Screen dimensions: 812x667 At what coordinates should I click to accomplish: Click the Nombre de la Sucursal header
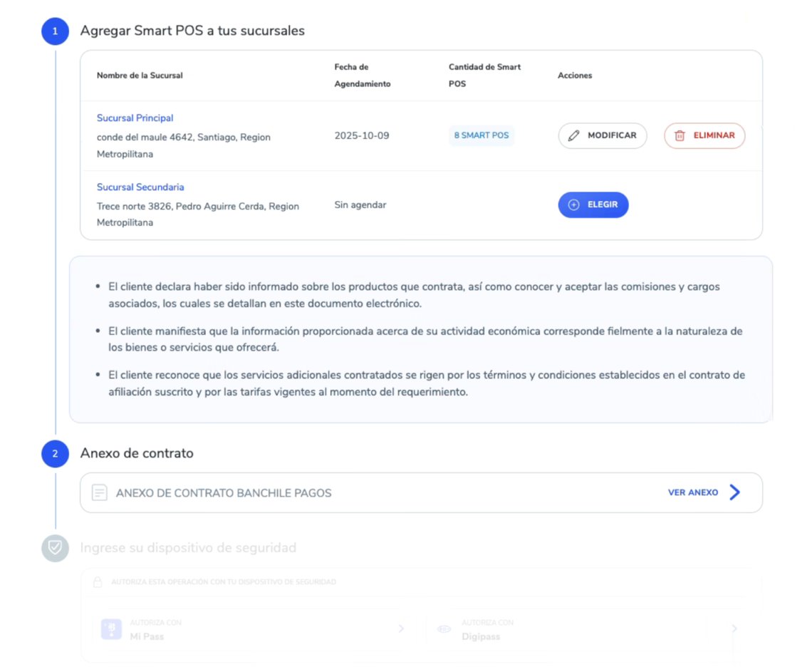coord(140,76)
